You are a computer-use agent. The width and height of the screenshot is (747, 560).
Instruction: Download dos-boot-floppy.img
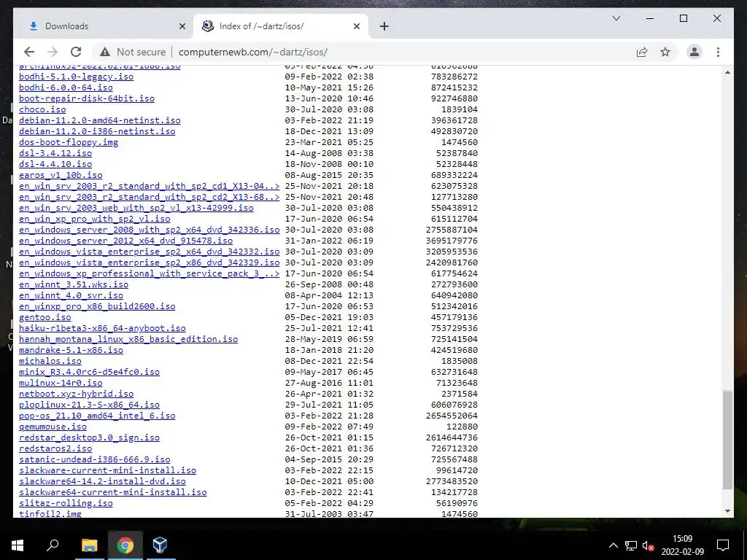pyautogui.click(x=69, y=142)
